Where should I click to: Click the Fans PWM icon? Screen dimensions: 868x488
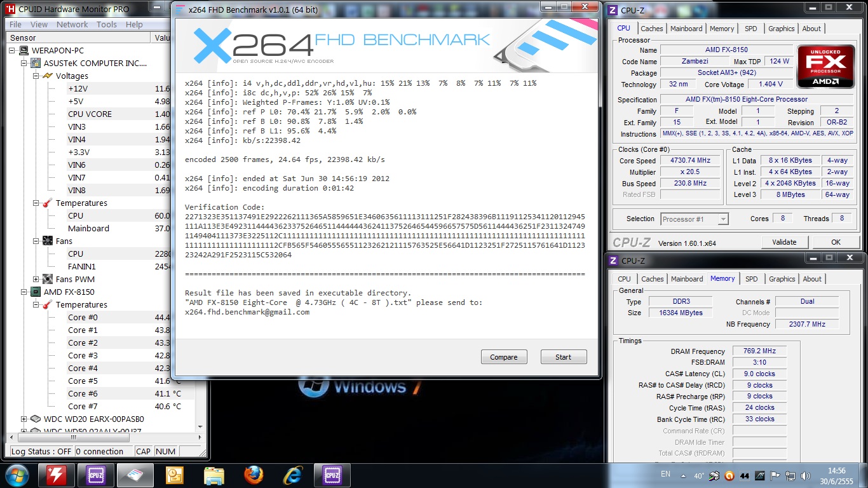(48, 280)
